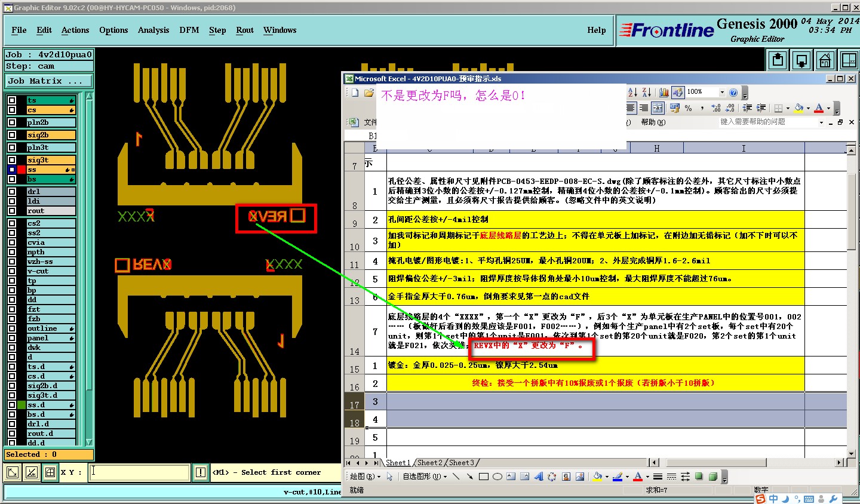Open the 绘图(R) draw menu dropdown
This screenshot has height=504, width=860.
pos(365,477)
